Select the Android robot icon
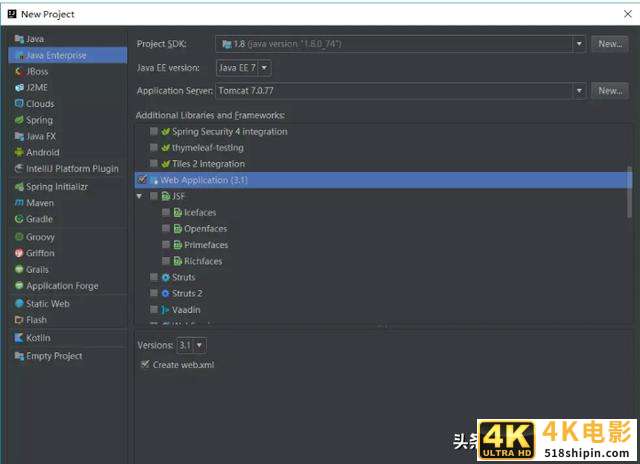 click(19, 152)
